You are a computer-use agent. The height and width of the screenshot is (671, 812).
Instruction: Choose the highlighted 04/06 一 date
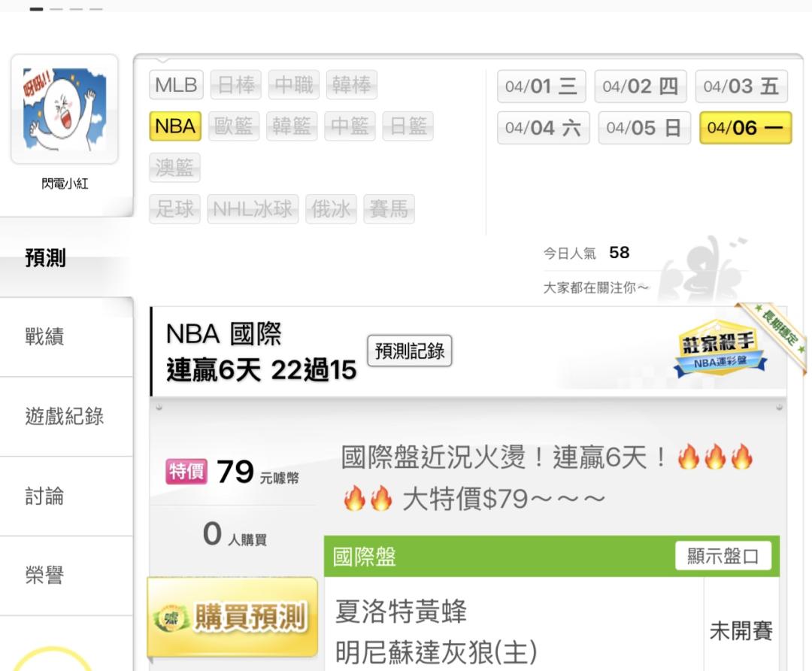745,127
